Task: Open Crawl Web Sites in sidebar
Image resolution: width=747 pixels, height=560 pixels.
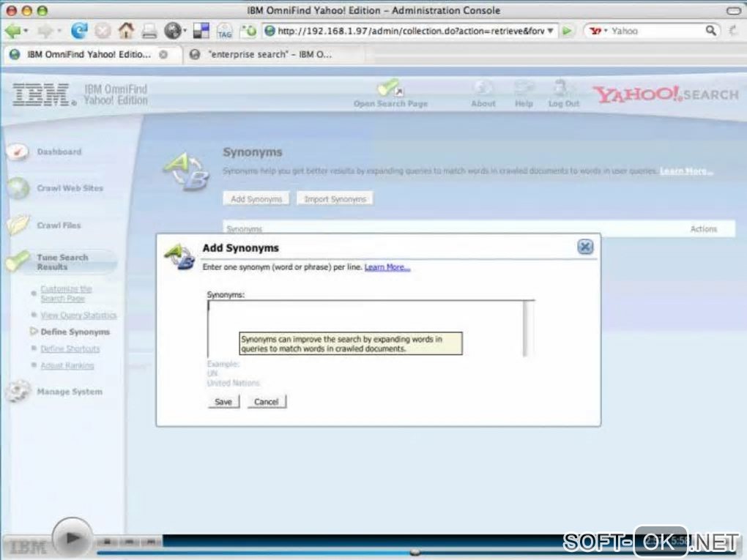Action: pos(70,188)
